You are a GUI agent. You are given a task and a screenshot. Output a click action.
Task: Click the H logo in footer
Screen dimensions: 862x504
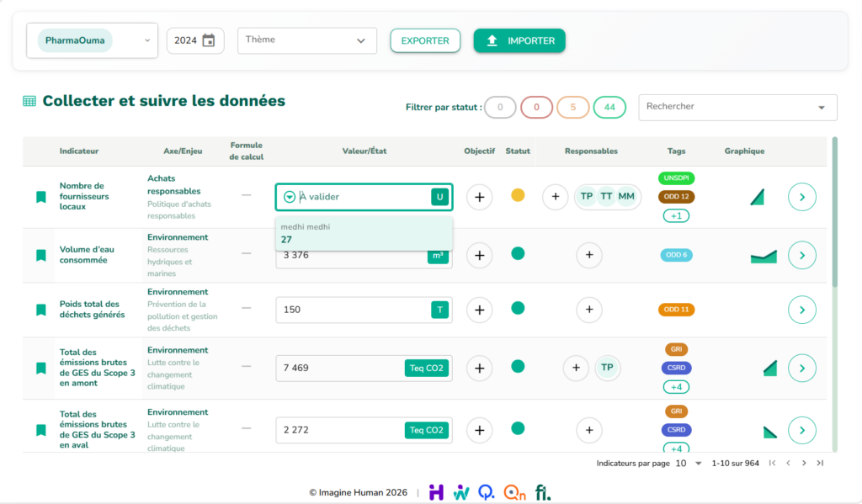(437, 492)
